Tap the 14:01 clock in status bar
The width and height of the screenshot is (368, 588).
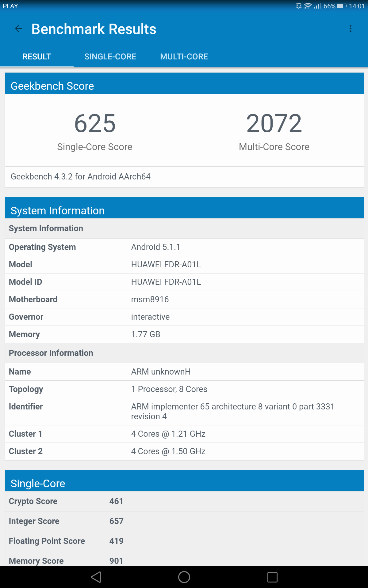click(x=357, y=6)
